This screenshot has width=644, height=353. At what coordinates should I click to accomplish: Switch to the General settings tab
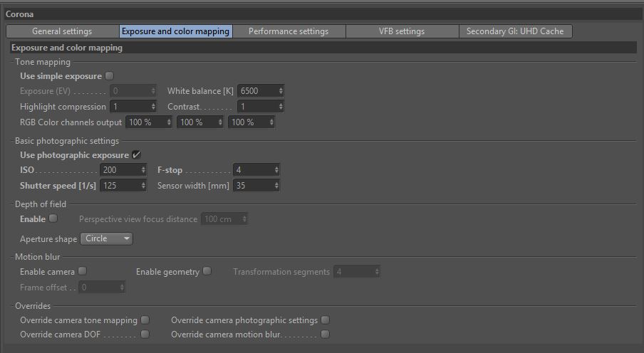coord(61,31)
